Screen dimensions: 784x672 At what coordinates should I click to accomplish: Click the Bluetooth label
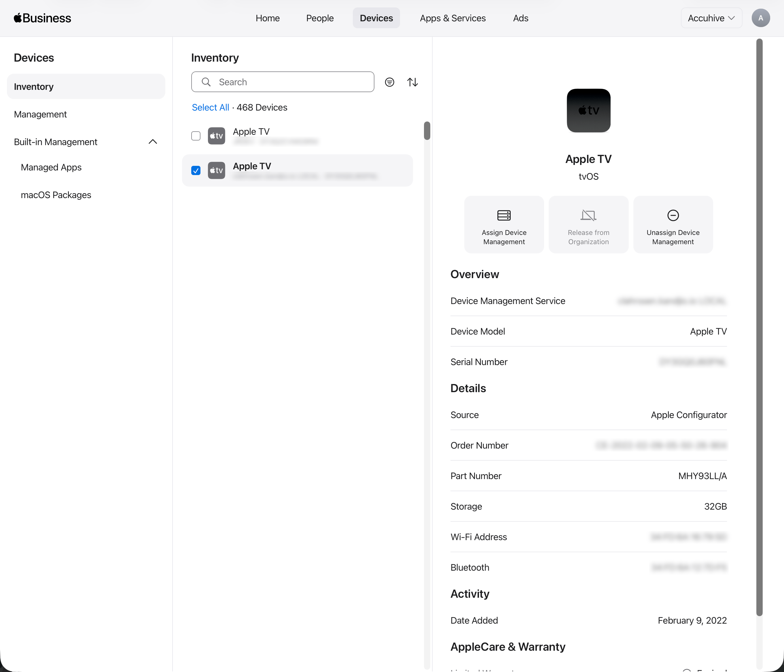tap(469, 567)
